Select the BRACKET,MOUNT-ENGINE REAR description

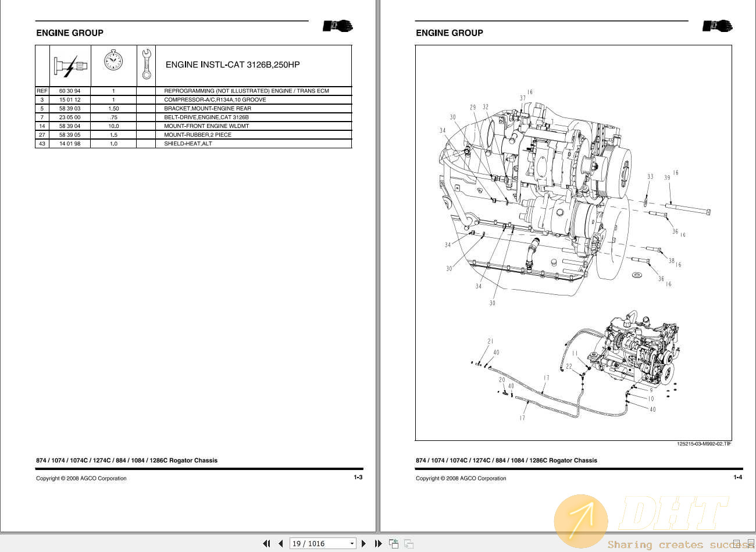[x=208, y=108]
